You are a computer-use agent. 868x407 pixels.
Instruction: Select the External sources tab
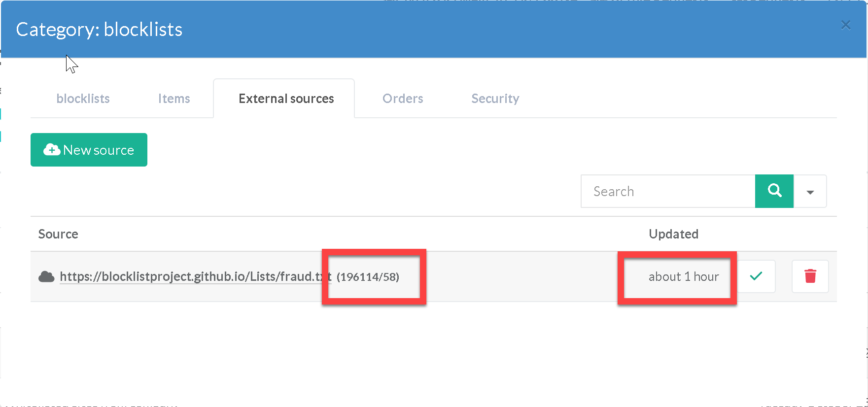click(x=286, y=99)
